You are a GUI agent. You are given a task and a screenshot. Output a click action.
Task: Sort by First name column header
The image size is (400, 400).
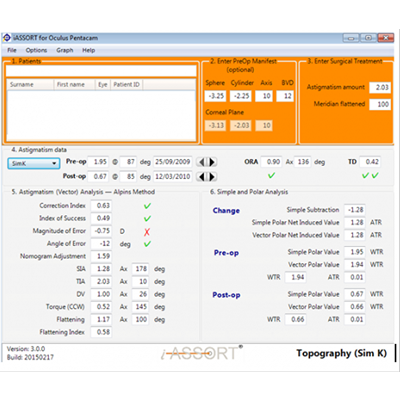click(x=75, y=84)
